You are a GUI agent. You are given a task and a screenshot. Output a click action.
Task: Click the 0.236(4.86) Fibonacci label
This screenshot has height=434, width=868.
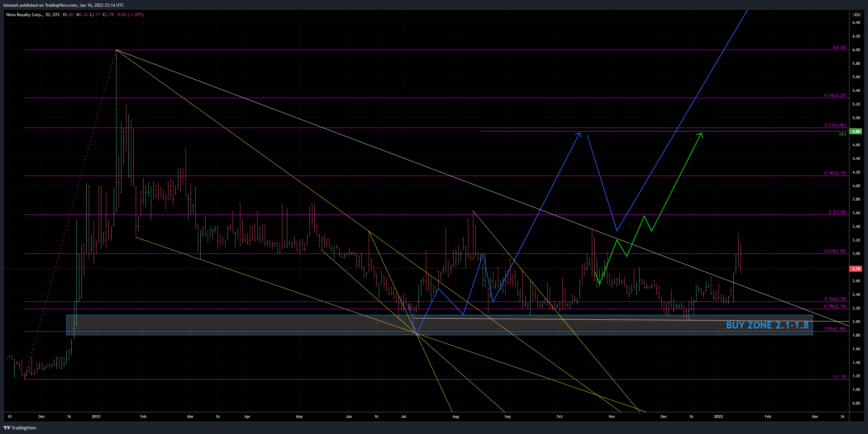pyautogui.click(x=835, y=125)
